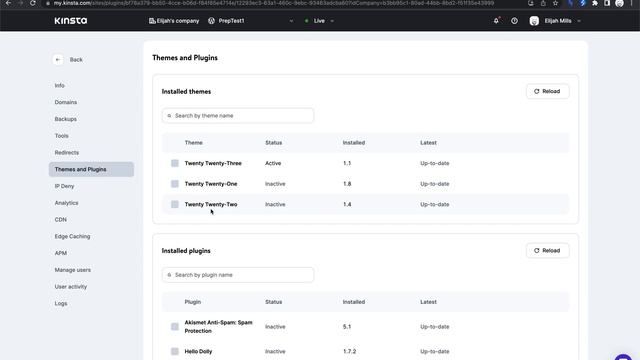The height and width of the screenshot is (360, 640).
Task: Click Akismet Anti-Spam plugin name
Action: pyautogui.click(x=218, y=327)
